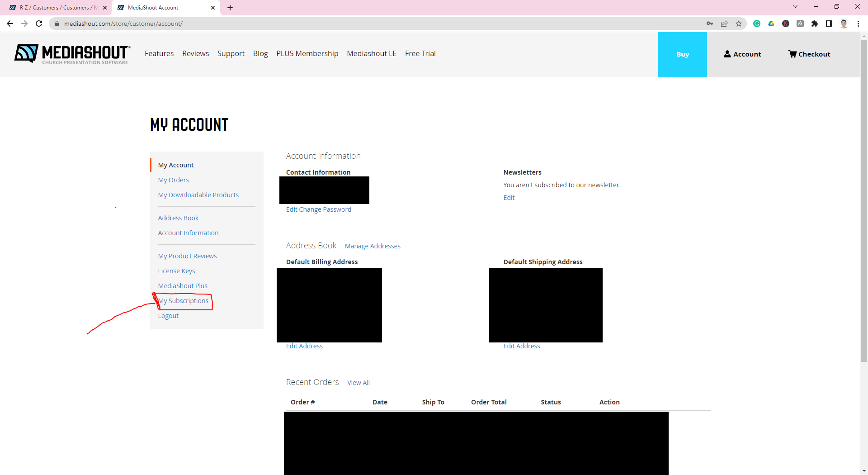Open a new tab with plus icon
This screenshot has width=868, height=475.
coord(230,8)
